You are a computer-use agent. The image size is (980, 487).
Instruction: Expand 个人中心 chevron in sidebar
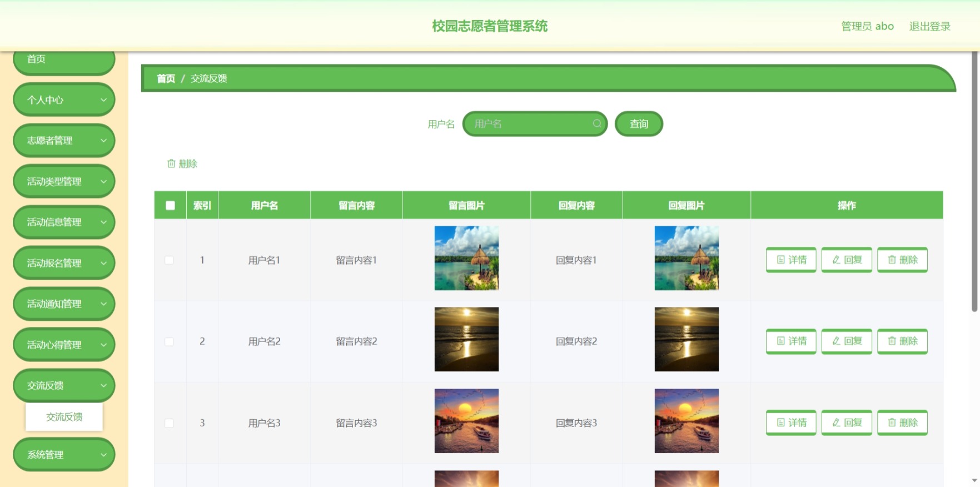tap(103, 100)
